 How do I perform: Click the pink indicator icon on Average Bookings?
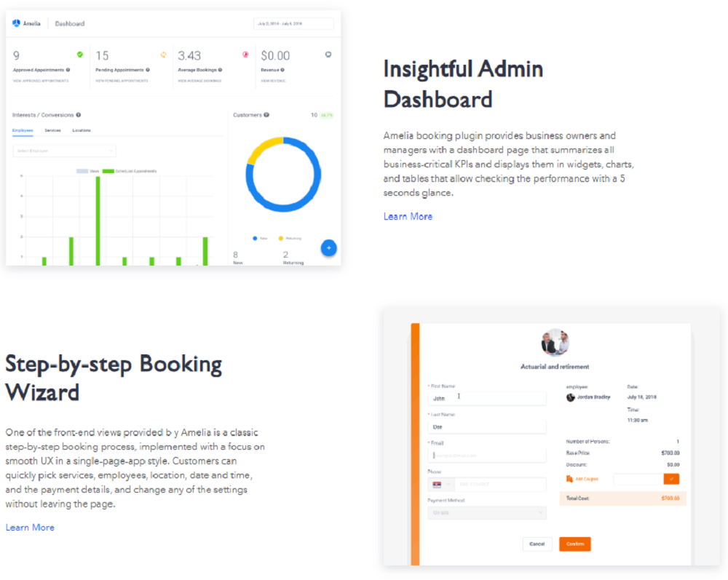point(245,54)
